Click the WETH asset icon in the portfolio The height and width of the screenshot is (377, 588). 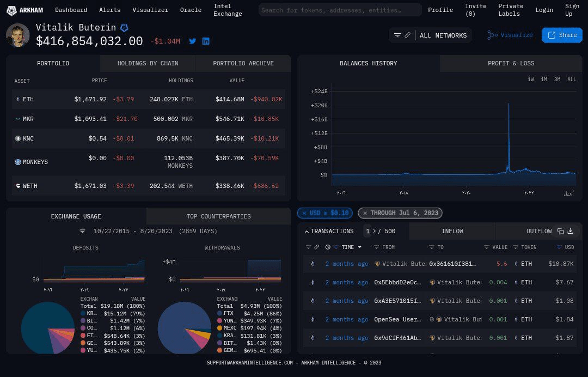tap(17, 186)
